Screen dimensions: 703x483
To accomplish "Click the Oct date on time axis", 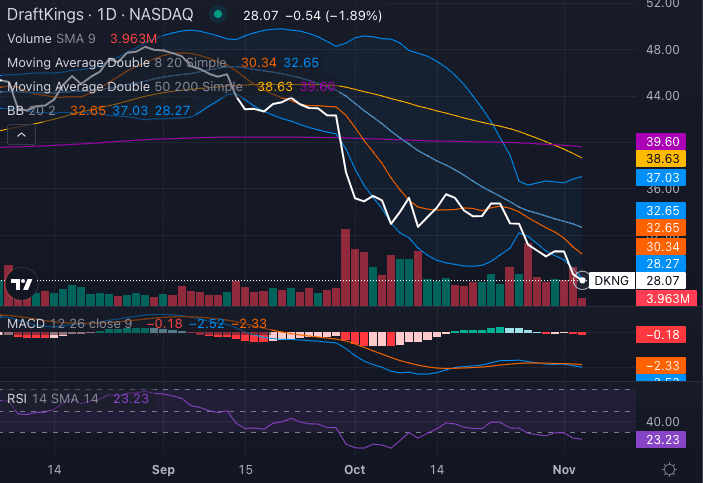I will [x=355, y=468].
